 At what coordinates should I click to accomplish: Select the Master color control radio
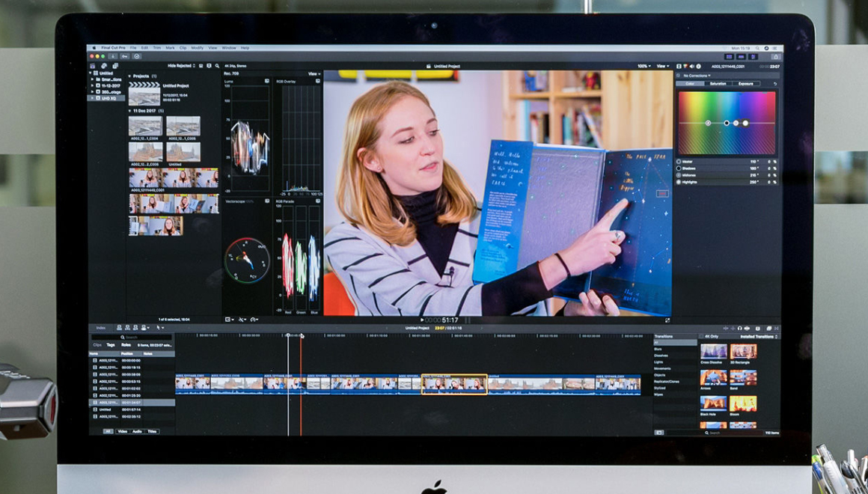click(x=679, y=162)
